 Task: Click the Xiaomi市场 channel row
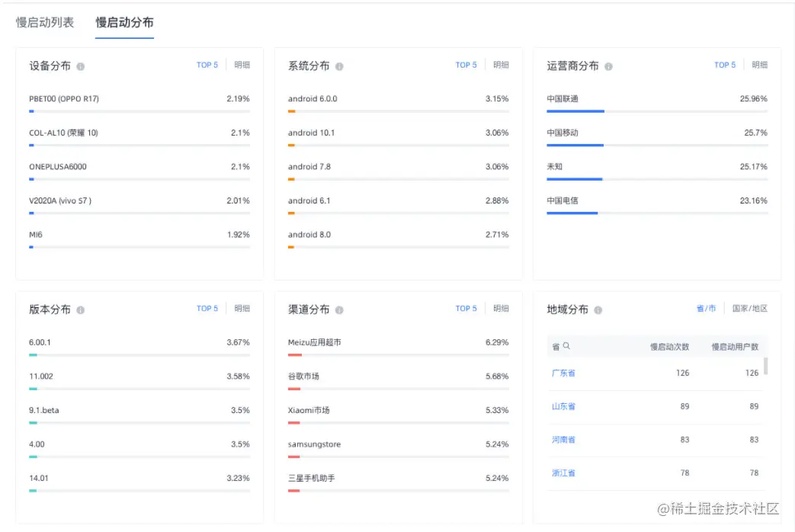(x=399, y=415)
